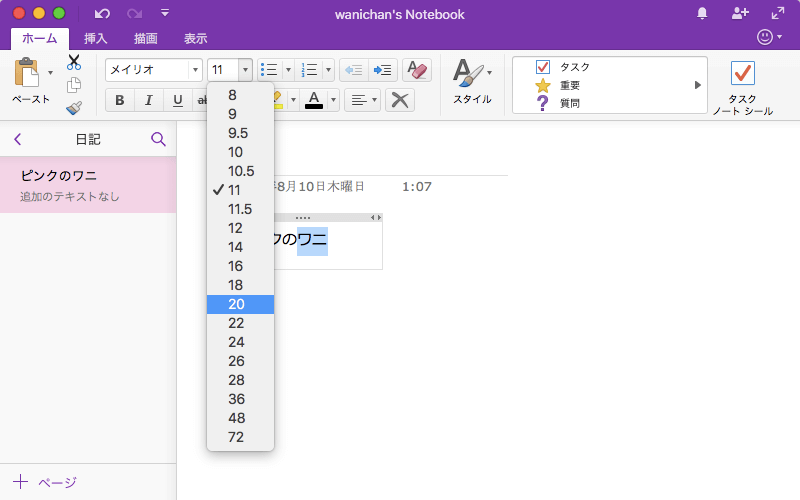
Task: Open the メイリオ font name dropdown
Action: click(x=195, y=70)
